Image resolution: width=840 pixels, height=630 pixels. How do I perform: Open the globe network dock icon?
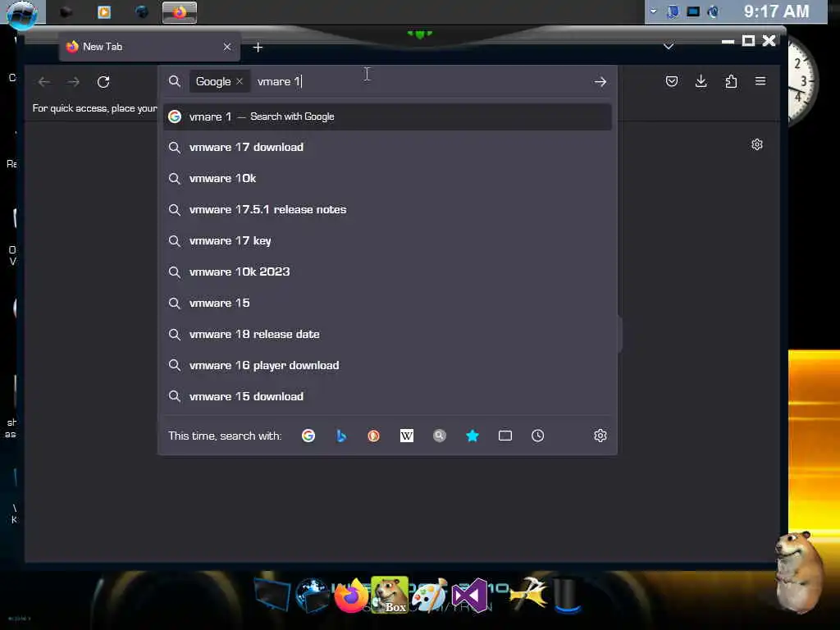pyautogui.click(x=313, y=595)
